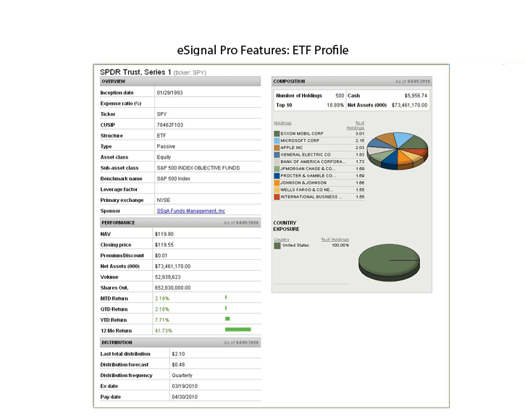Click the Volume value 52,939,623
The height and width of the screenshot is (420, 525).
[x=168, y=277]
